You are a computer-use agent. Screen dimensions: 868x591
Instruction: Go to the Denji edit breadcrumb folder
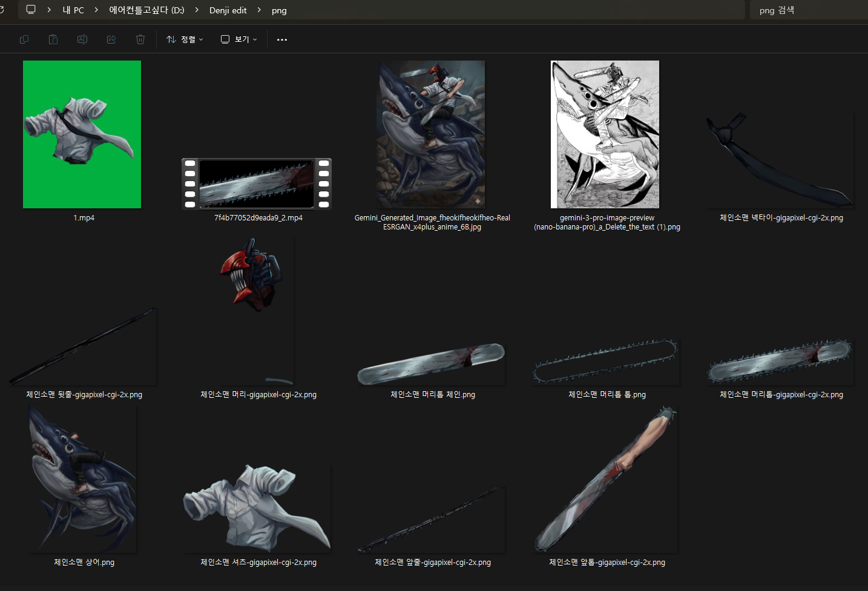coord(228,10)
